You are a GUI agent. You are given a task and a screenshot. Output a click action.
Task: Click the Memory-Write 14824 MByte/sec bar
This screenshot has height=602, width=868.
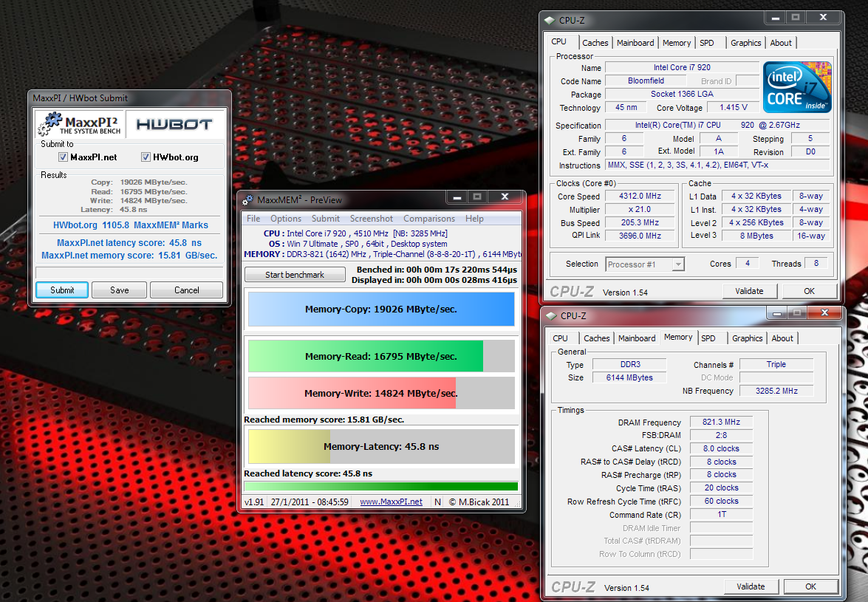coord(381,394)
